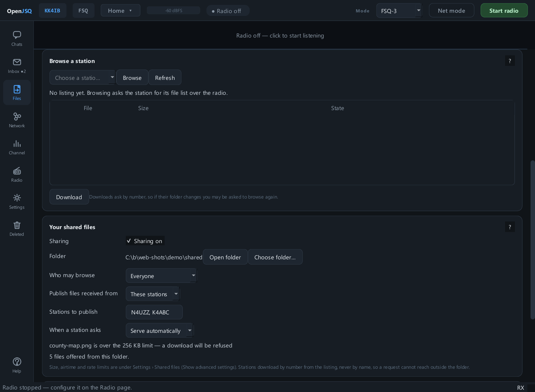Click the "5 files offered" text
The height and width of the screenshot is (392, 535).
coord(89,356)
